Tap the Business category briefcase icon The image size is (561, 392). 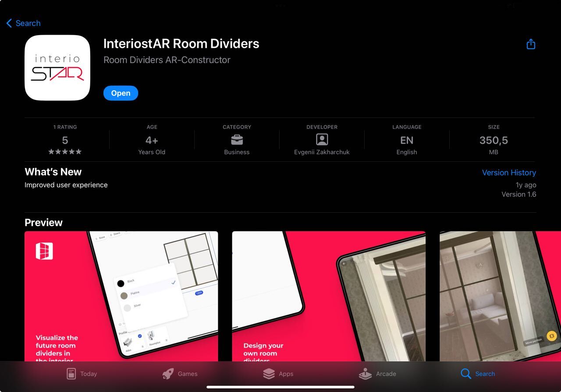pos(237,140)
